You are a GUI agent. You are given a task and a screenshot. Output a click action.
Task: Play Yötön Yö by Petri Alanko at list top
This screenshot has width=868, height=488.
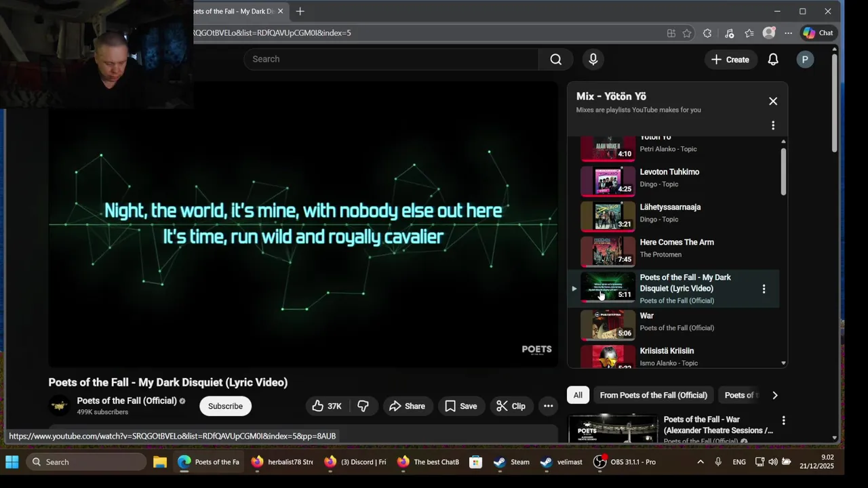[673, 149]
